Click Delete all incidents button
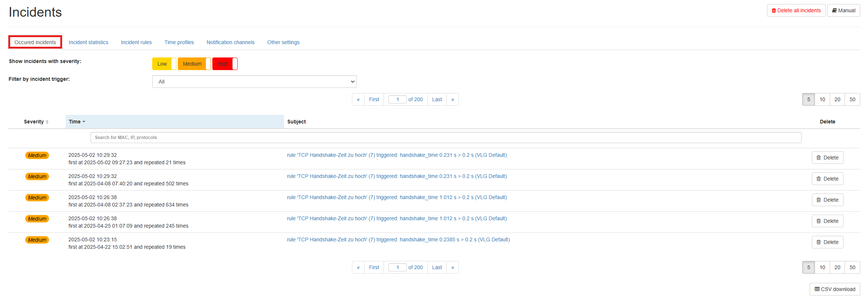The image size is (868, 304). tap(796, 10)
